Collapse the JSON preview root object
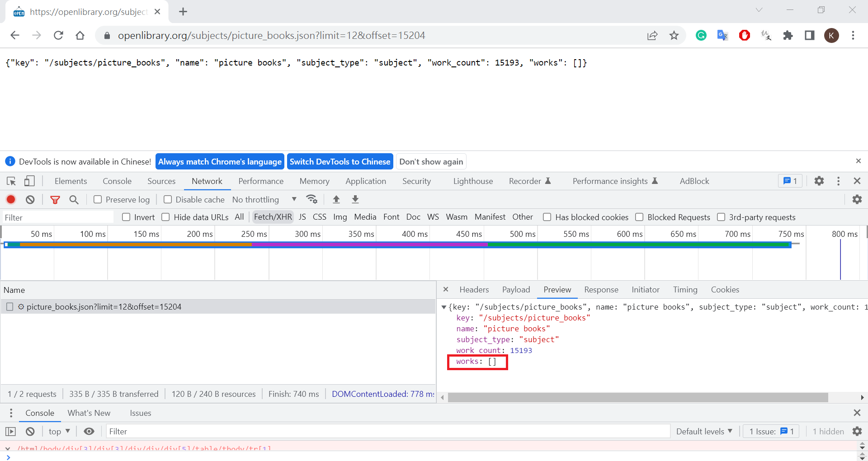This screenshot has height=461, width=868. (x=444, y=307)
